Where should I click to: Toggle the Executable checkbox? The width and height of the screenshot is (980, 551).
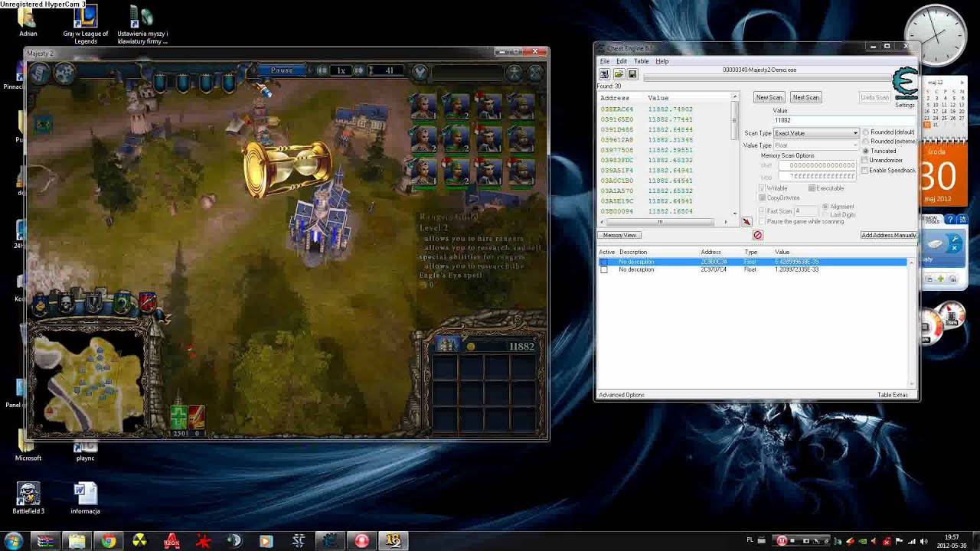(x=812, y=188)
